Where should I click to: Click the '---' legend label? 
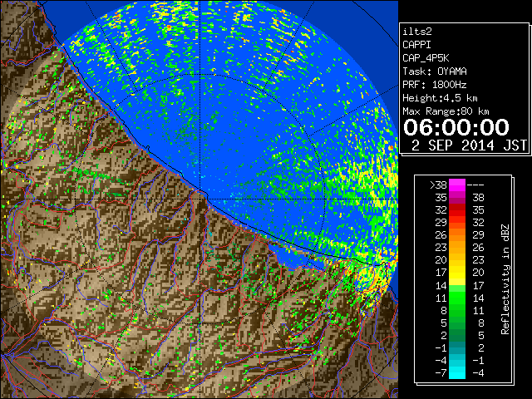point(475,185)
